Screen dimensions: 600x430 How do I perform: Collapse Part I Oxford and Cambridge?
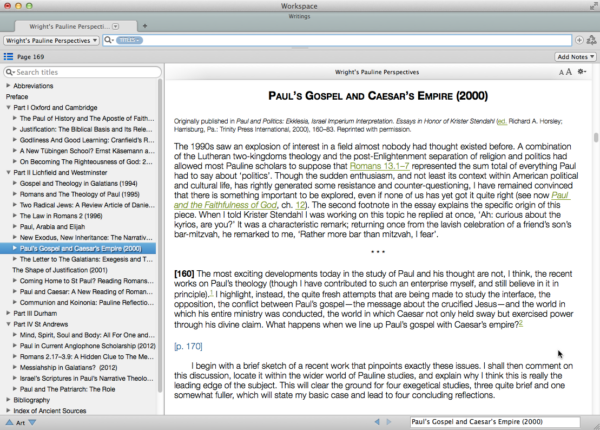8,108
